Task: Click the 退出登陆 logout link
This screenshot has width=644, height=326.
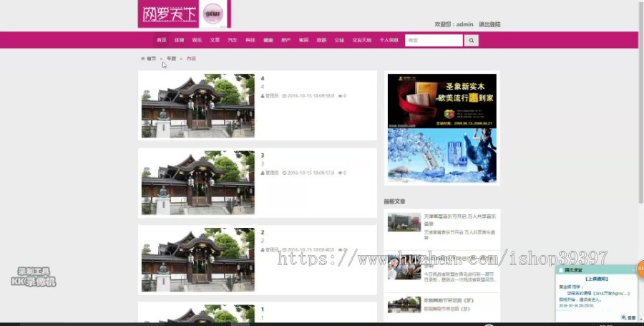Action: [x=489, y=24]
